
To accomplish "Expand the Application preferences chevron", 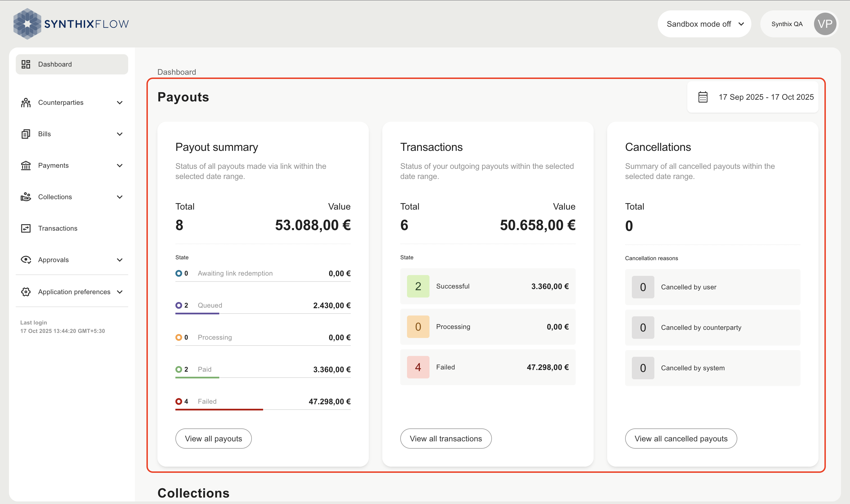I will pos(119,292).
